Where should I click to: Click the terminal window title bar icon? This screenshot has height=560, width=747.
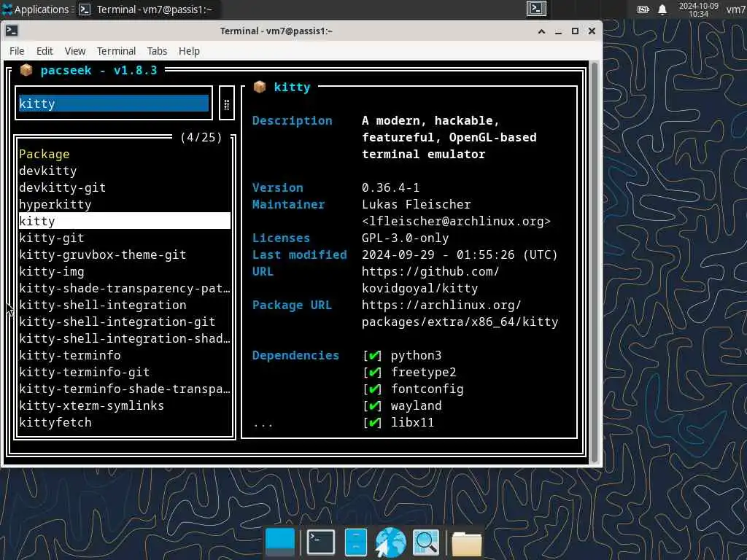point(12,31)
